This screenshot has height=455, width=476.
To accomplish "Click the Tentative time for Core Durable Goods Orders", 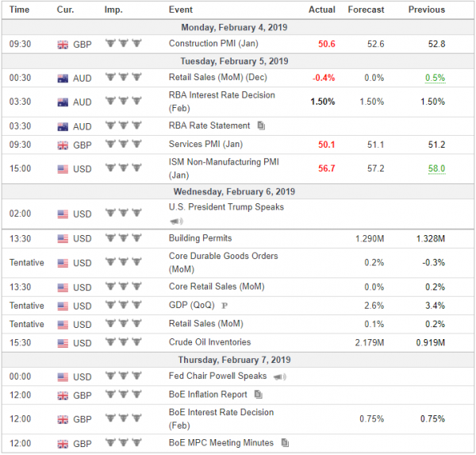I will tap(27, 263).
